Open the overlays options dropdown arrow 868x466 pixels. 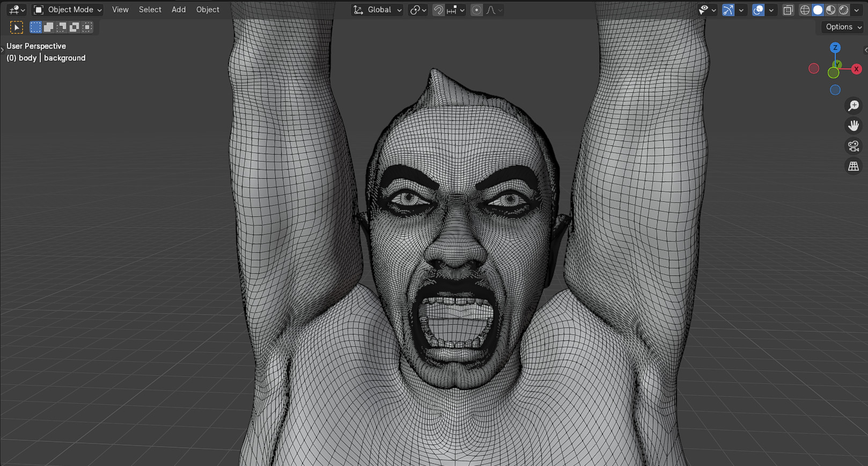[x=771, y=10]
